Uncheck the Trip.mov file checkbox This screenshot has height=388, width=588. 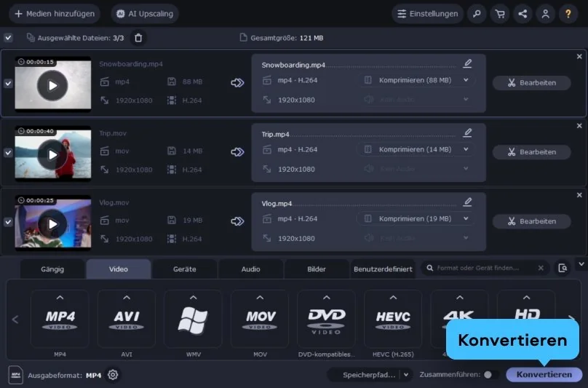[8, 153]
